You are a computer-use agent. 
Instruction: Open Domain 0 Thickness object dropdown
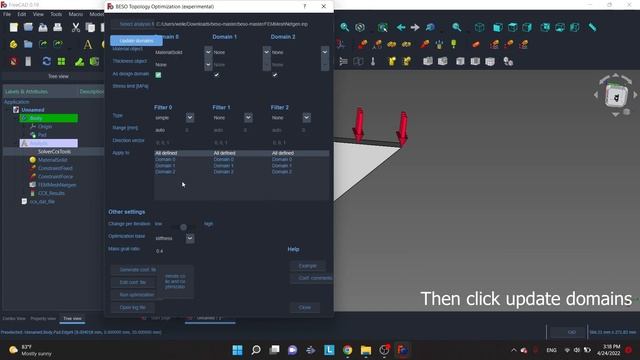click(x=208, y=64)
